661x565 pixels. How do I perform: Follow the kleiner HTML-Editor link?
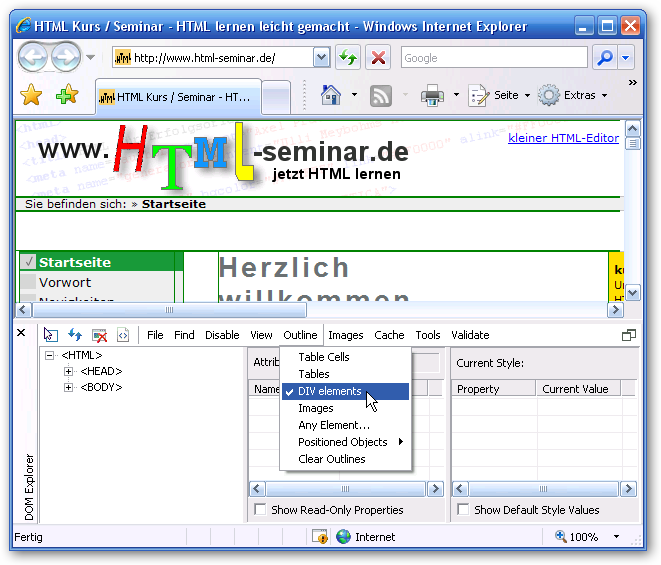[x=563, y=138]
